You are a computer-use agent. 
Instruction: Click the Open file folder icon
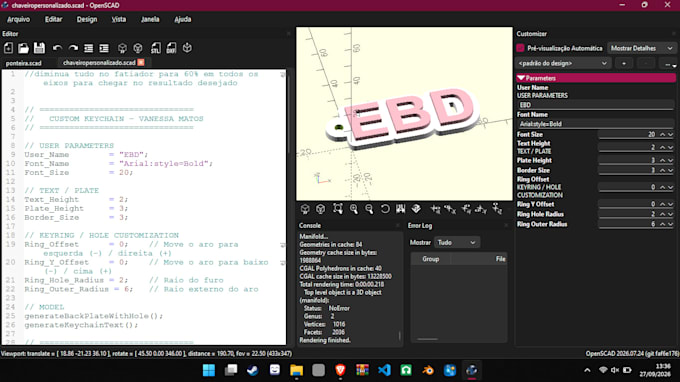pyautogui.click(x=23, y=48)
